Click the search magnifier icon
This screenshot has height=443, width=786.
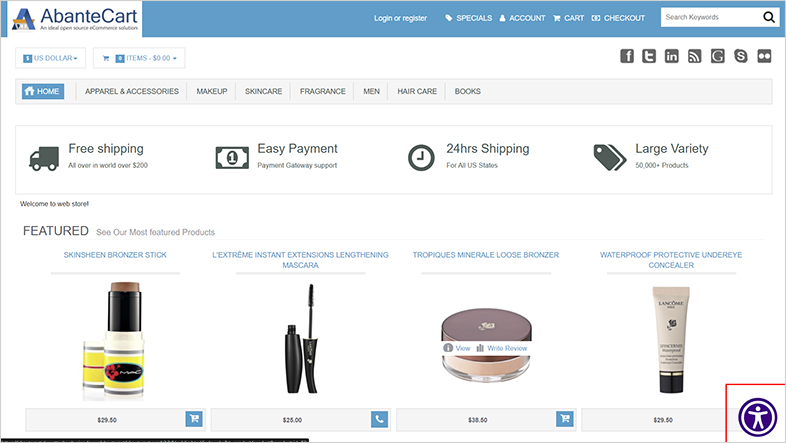click(x=768, y=18)
